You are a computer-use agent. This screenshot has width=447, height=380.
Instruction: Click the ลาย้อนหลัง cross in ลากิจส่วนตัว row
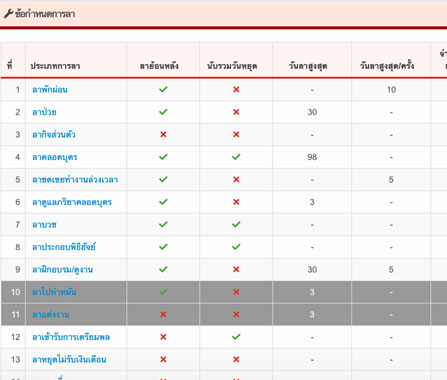(x=163, y=134)
